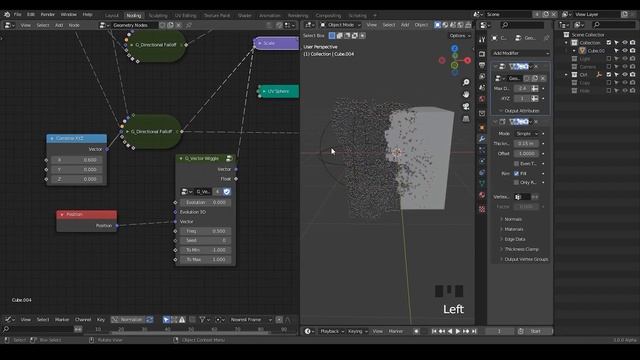Select the Invert selection mode icon beside Select Box

click(355, 36)
